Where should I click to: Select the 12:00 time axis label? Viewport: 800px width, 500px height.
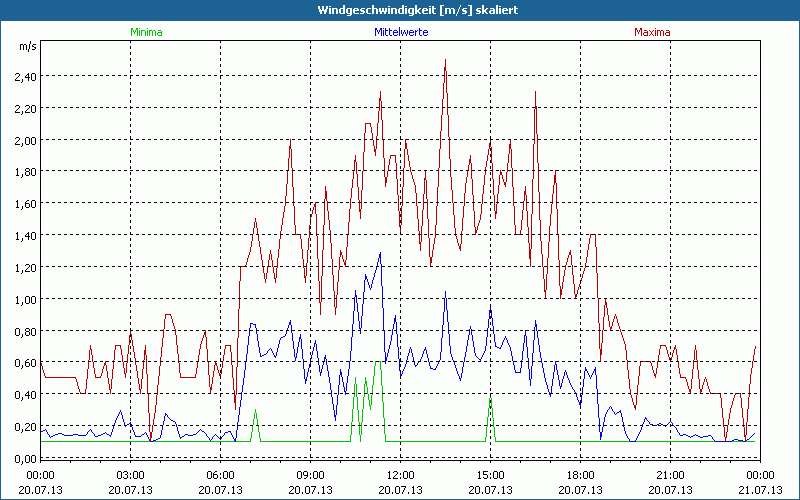point(400,475)
